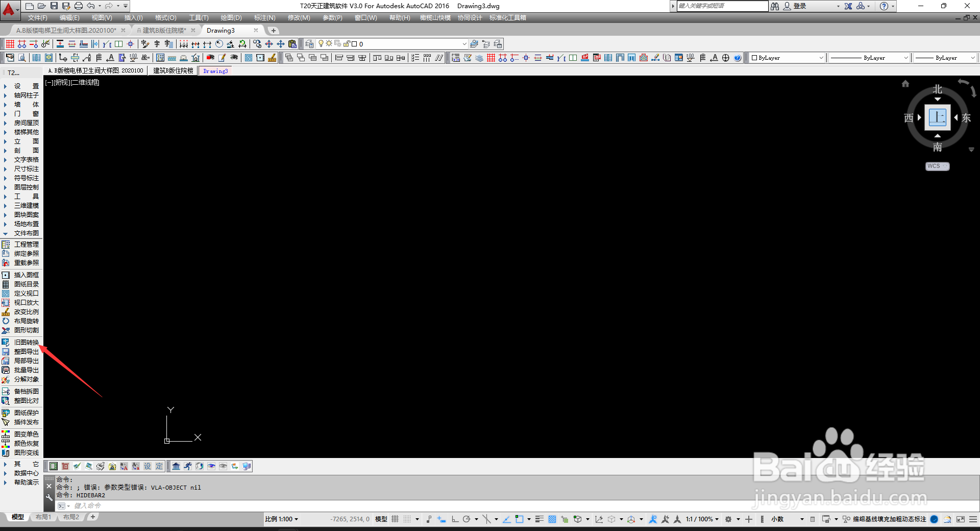Image resolution: width=980 pixels, height=531 pixels.
Task: Open the WCS coordinate system dropdown
Action: (937, 166)
